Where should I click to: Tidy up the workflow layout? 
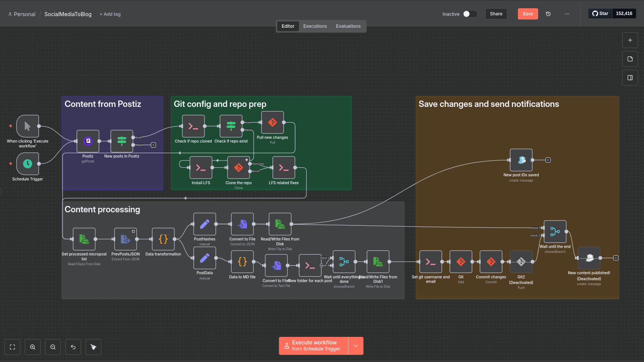(93, 347)
